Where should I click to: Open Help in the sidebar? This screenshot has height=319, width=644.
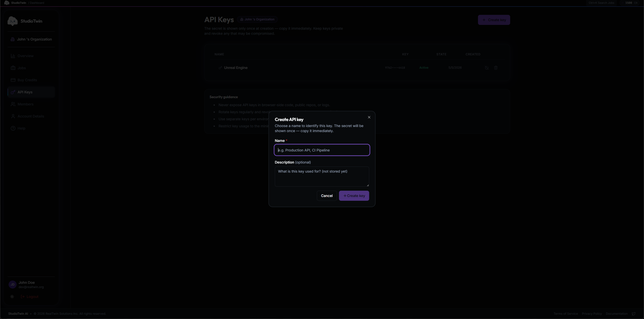click(x=31, y=128)
